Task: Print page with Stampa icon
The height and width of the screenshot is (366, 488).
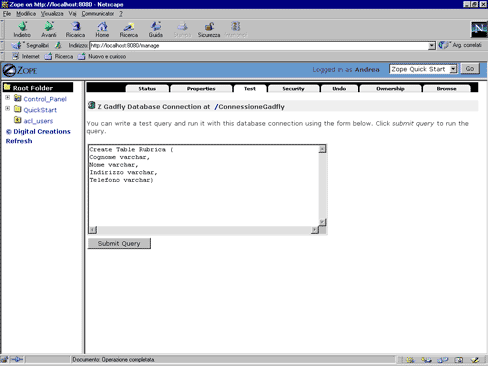Action: point(182,29)
